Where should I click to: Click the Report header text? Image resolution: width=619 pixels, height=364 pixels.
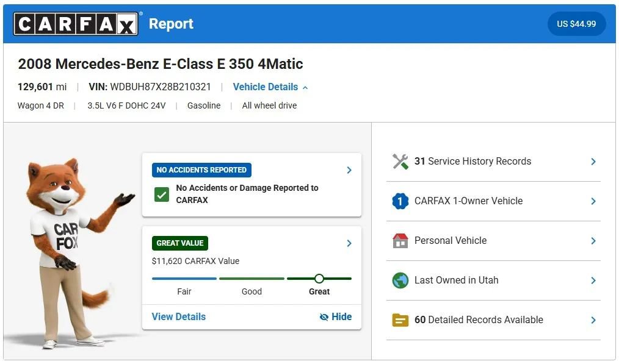[171, 24]
